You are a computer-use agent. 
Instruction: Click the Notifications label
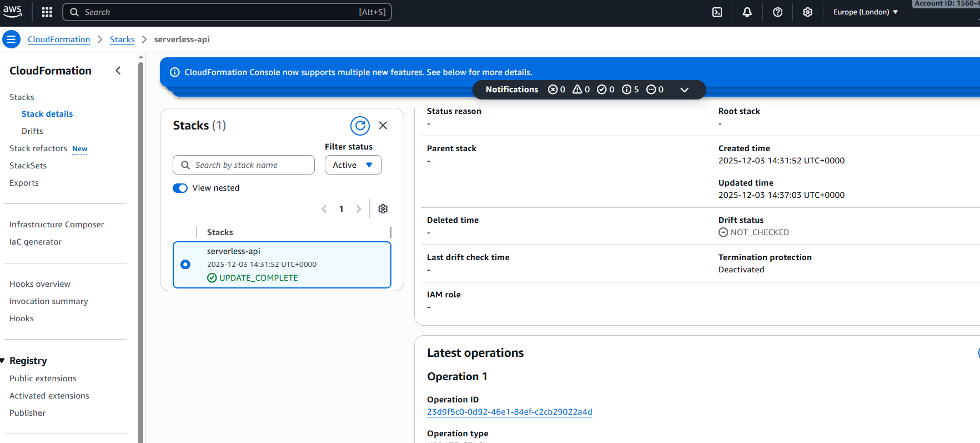(x=512, y=89)
